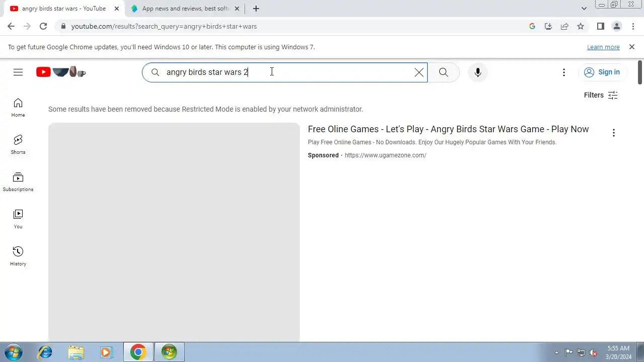
Task: Open the ugamezone.com sponsored URL
Action: coord(385,155)
